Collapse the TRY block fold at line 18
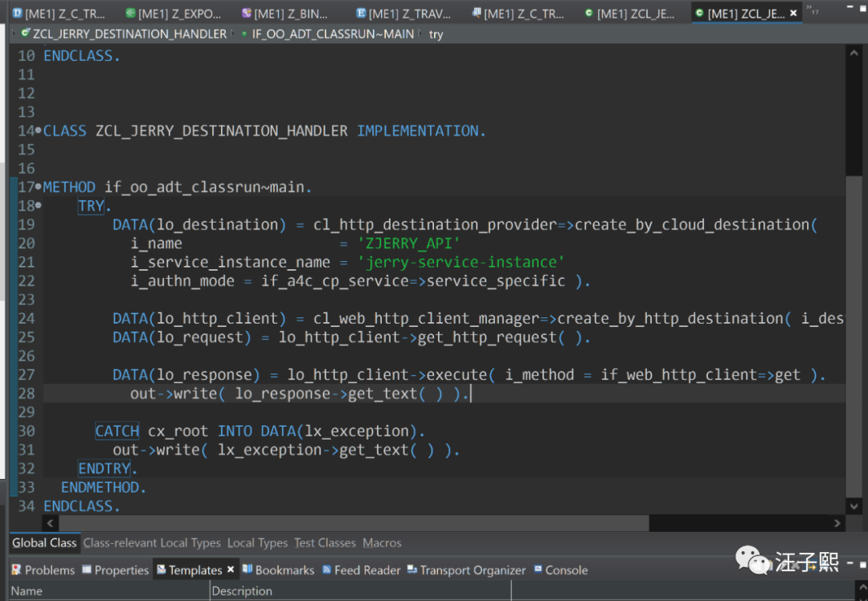This screenshot has height=601, width=868. 39,206
